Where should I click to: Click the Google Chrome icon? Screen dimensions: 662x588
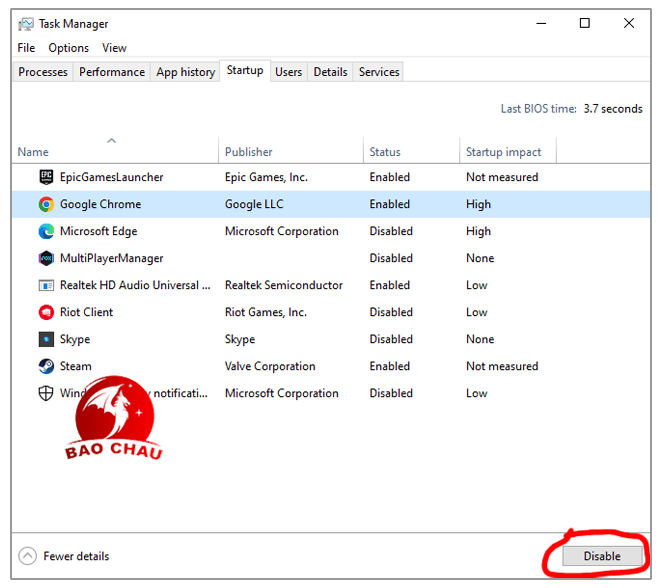point(46,204)
